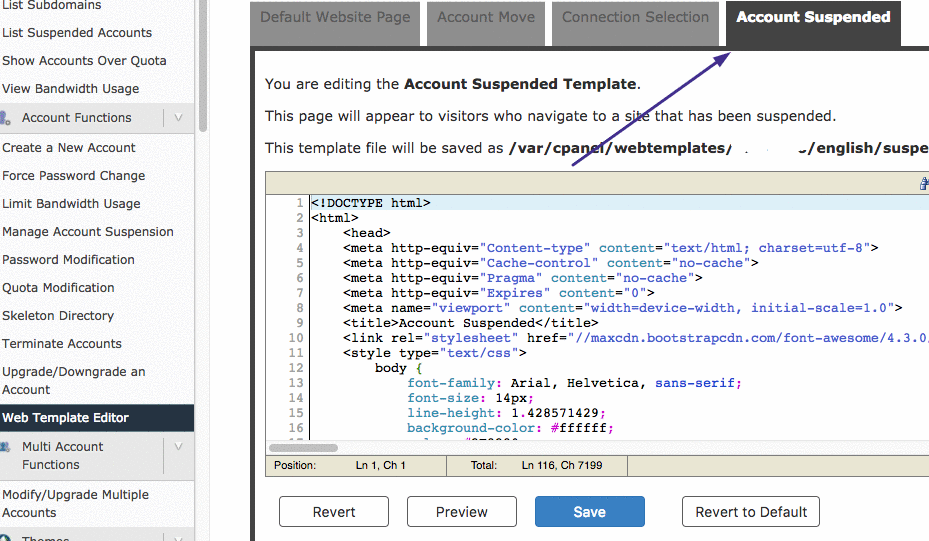
Task: Collapse the Account Functions section
Action: point(178,118)
